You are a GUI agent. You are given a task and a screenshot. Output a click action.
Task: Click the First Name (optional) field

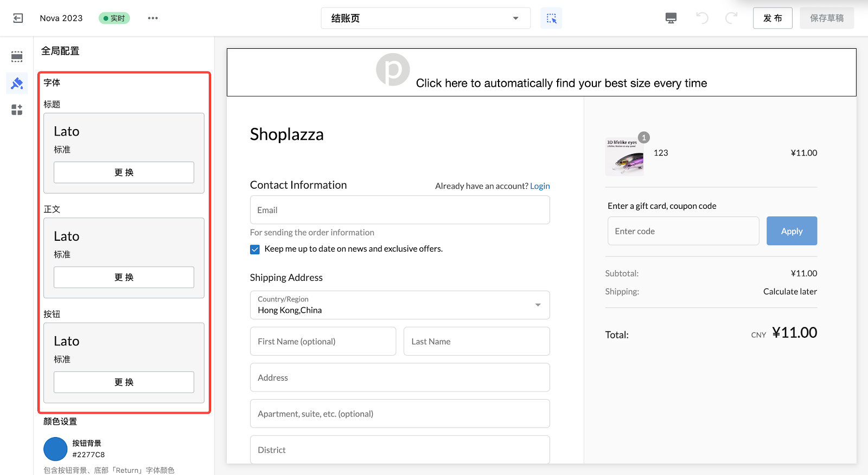tap(323, 342)
